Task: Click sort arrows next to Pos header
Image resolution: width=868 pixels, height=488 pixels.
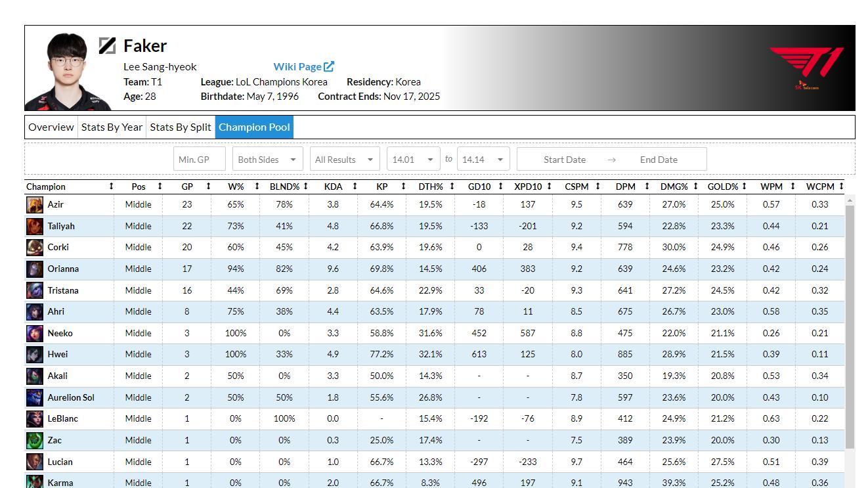Action: [160, 187]
